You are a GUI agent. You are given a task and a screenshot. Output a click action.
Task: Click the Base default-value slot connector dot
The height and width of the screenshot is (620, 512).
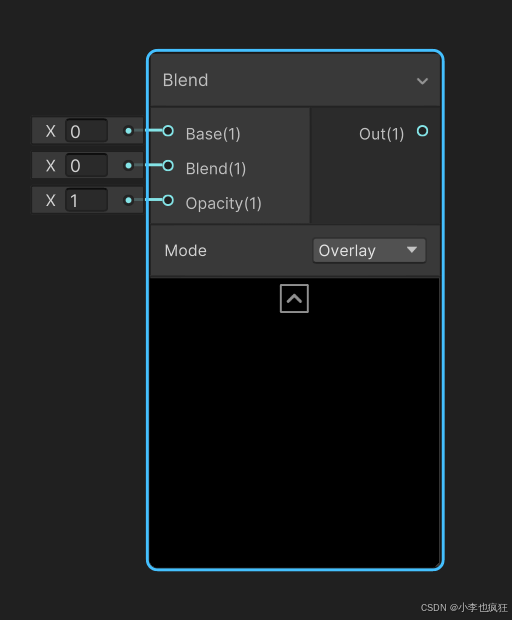point(128,131)
